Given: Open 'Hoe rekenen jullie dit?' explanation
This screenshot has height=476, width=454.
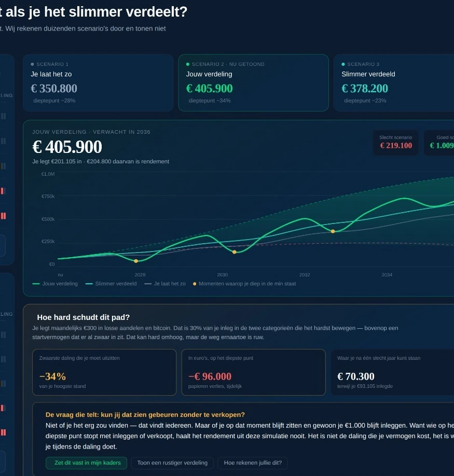Looking at the screenshot, I should [253, 463].
